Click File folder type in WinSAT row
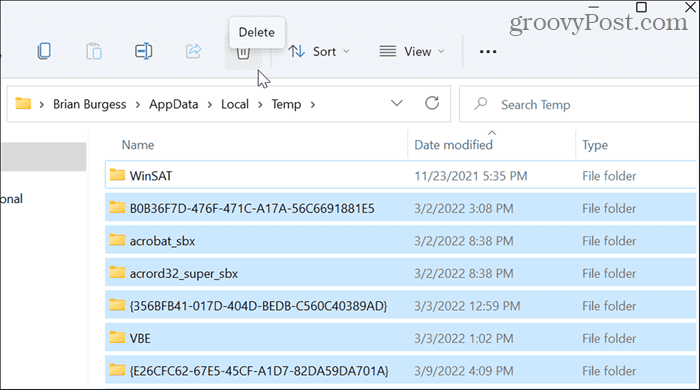Image resolution: width=700 pixels, height=390 pixels. coord(609,176)
